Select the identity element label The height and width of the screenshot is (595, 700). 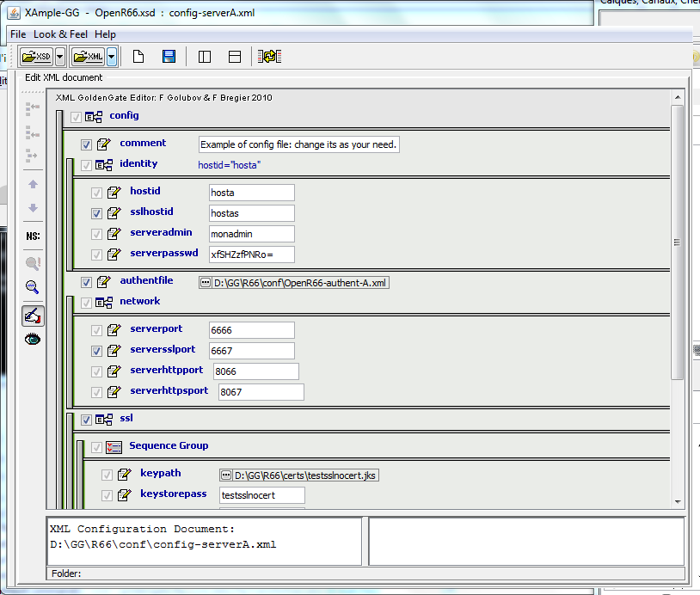point(138,163)
